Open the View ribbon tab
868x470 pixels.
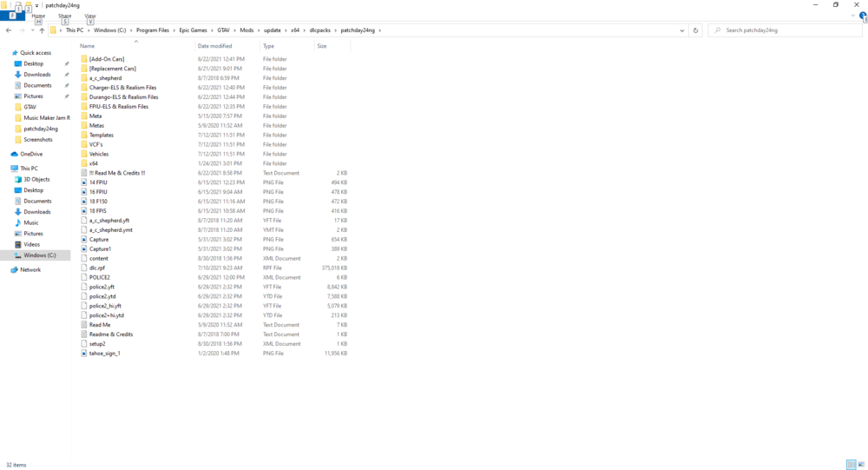[90, 17]
